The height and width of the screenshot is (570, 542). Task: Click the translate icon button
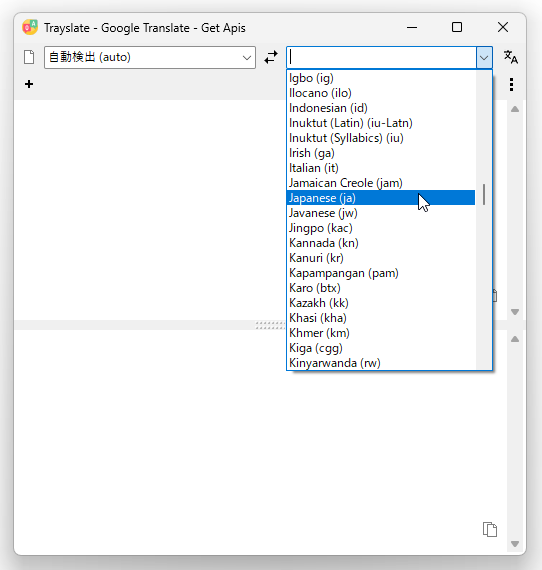coord(511,57)
